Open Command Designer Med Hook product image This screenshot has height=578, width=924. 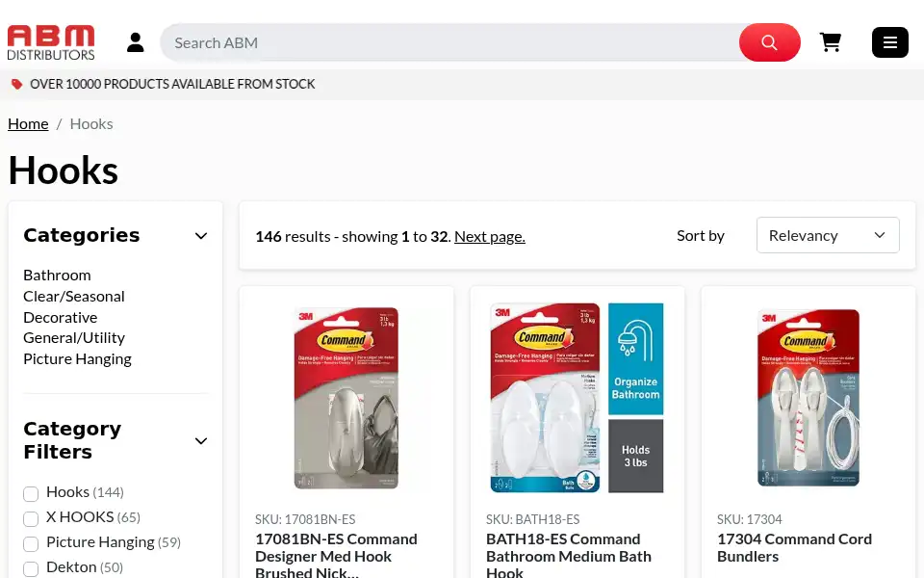click(346, 398)
